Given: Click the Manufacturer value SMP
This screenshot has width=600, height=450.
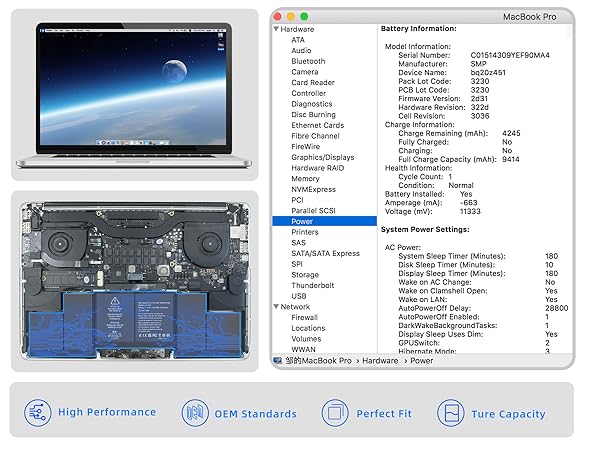Looking at the screenshot, I should pos(478,64).
